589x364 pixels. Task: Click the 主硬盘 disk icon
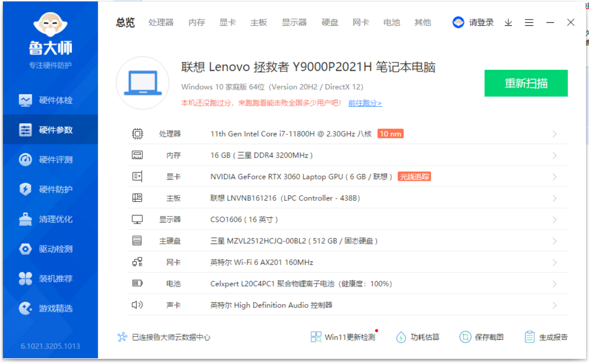click(137, 241)
